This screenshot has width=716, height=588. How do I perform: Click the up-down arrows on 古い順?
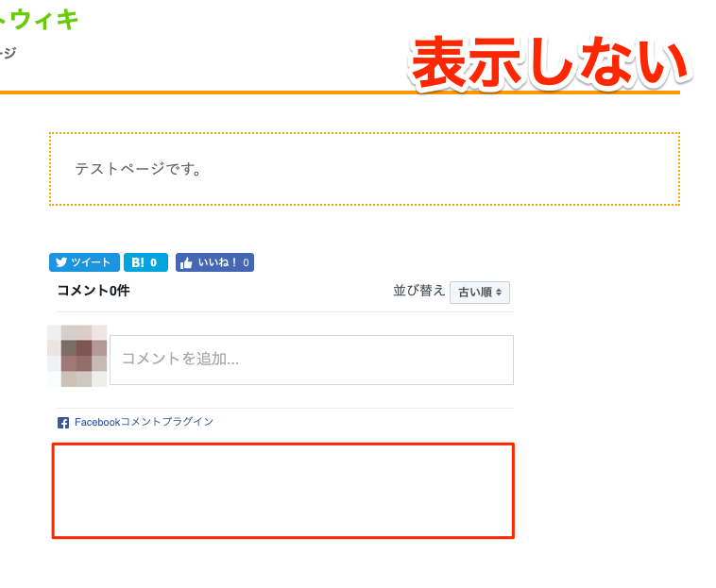click(499, 293)
